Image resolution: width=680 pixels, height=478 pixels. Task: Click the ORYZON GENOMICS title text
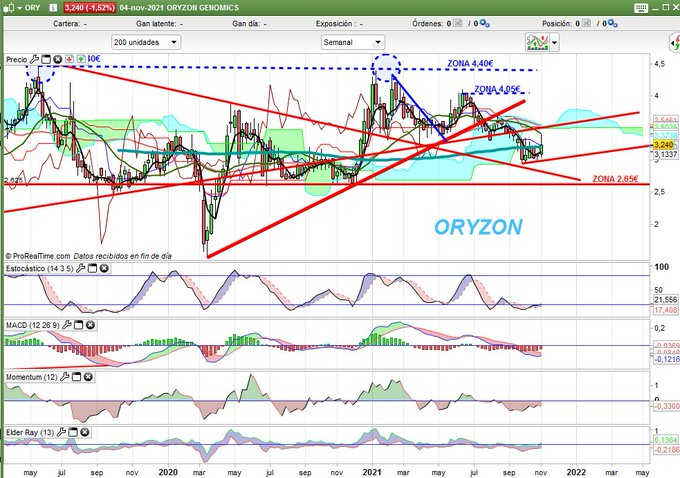click(x=202, y=8)
